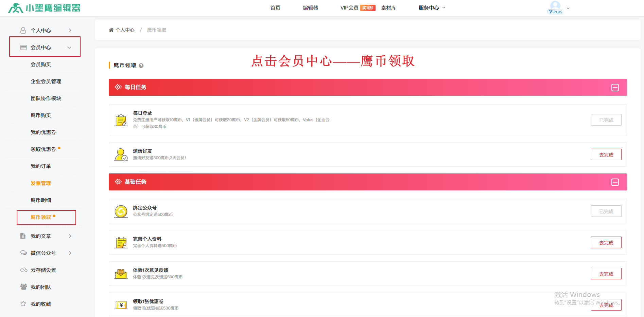644x317 pixels.
Task: Open the user avatar V-PLUS icon
Action: [555, 7]
